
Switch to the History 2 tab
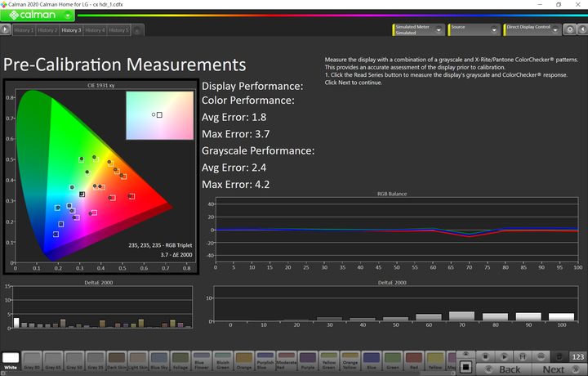tap(47, 30)
